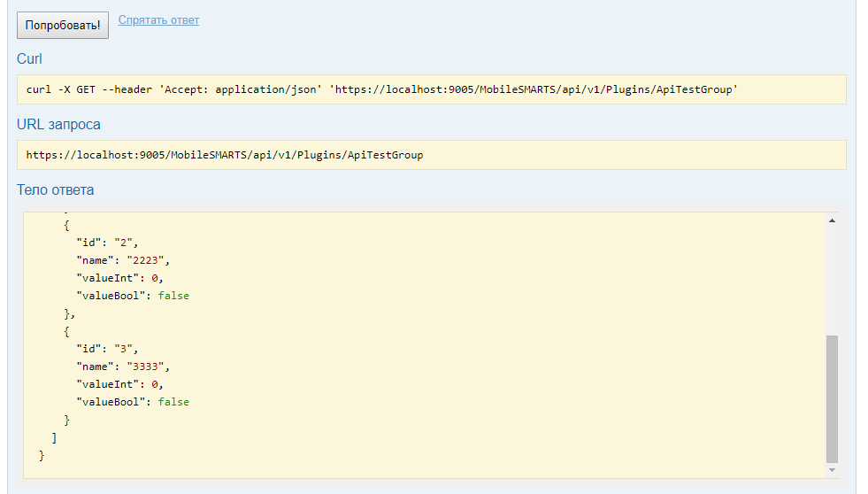Click the localhost URL inside the curl command
This screenshot has width=868, height=494.
tap(534, 89)
